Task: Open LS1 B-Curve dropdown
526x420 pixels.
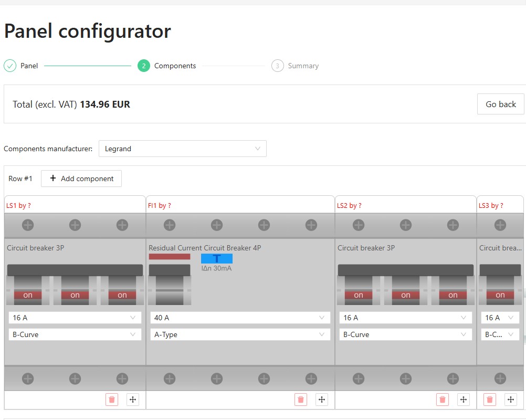Action: coord(75,334)
